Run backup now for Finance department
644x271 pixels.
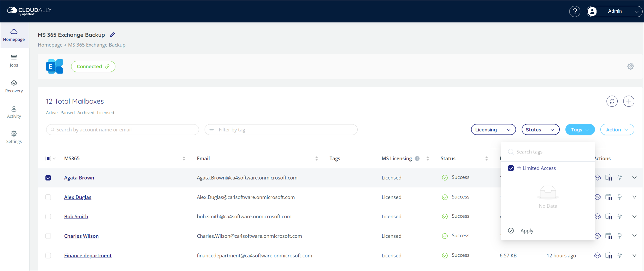coord(619,255)
